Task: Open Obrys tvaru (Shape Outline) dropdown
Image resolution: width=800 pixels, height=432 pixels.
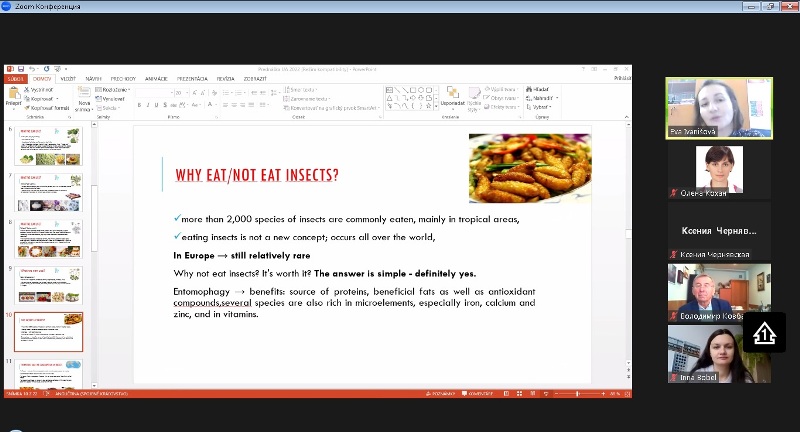Action: [501, 98]
